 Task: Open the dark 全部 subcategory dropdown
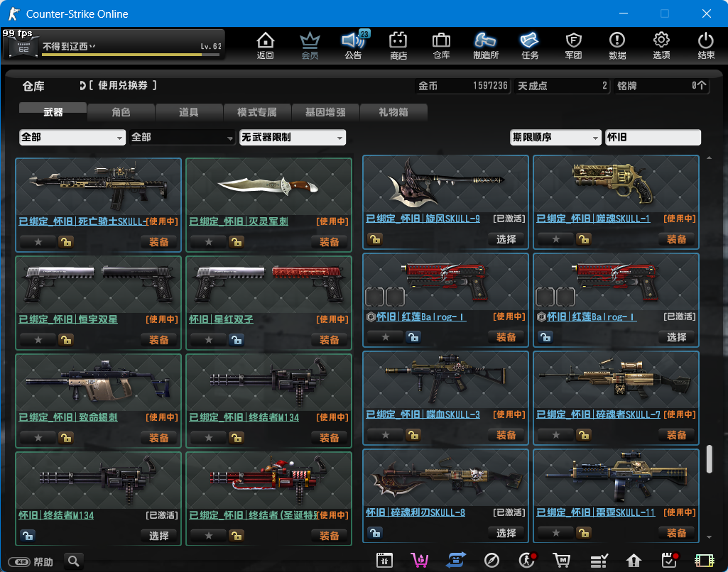[182, 137]
